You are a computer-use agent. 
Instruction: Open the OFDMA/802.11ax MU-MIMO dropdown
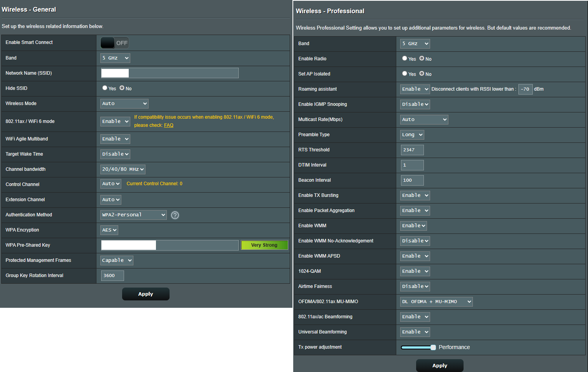coord(436,302)
